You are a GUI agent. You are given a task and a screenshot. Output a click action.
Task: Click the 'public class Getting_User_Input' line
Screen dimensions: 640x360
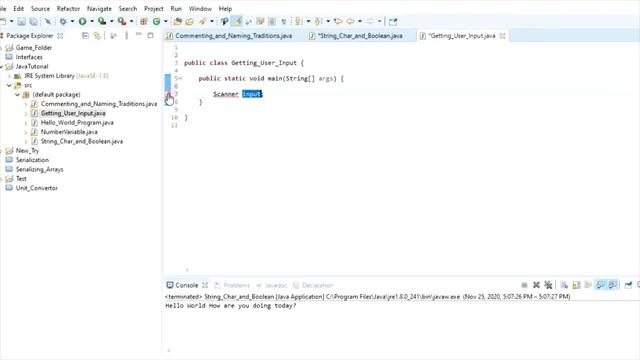tap(244, 63)
